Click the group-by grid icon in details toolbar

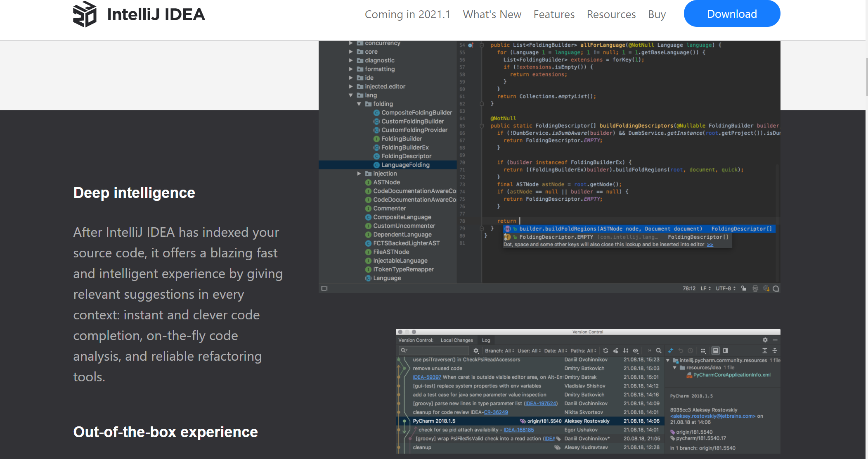(703, 351)
